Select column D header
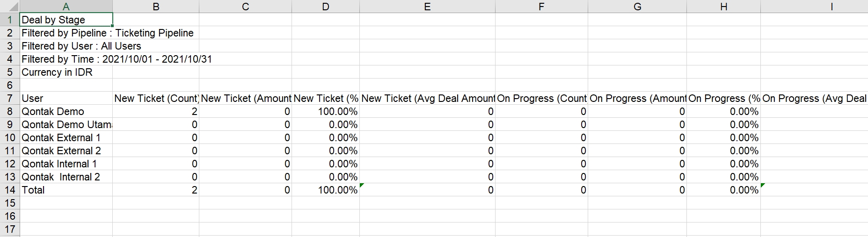868x237 pixels. (x=326, y=7)
